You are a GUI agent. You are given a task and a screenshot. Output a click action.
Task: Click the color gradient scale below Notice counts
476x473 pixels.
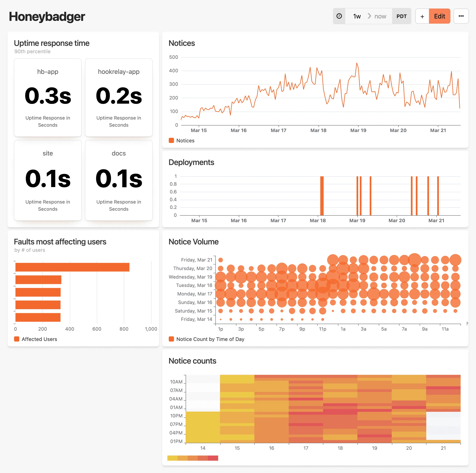pos(193,458)
